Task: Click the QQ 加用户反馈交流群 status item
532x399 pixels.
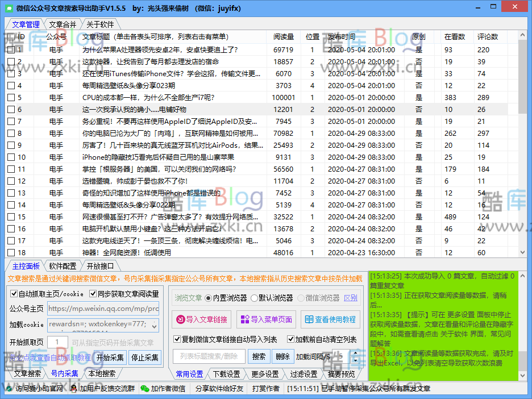Action: tap(102, 389)
